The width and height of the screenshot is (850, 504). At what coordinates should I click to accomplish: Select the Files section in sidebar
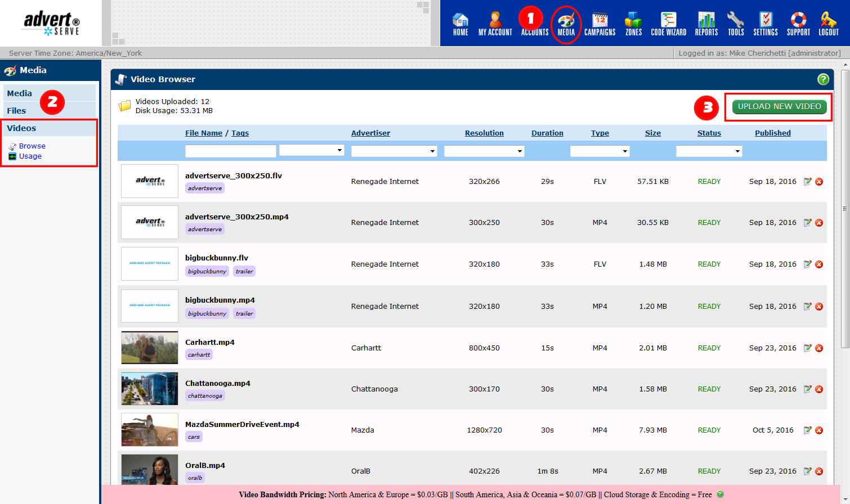[50, 111]
